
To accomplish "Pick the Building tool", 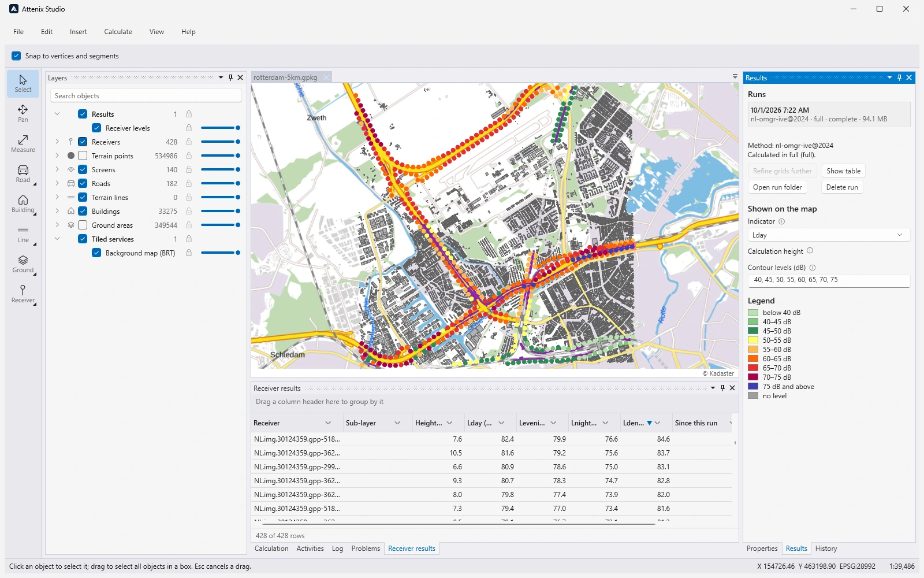I will [x=23, y=204].
